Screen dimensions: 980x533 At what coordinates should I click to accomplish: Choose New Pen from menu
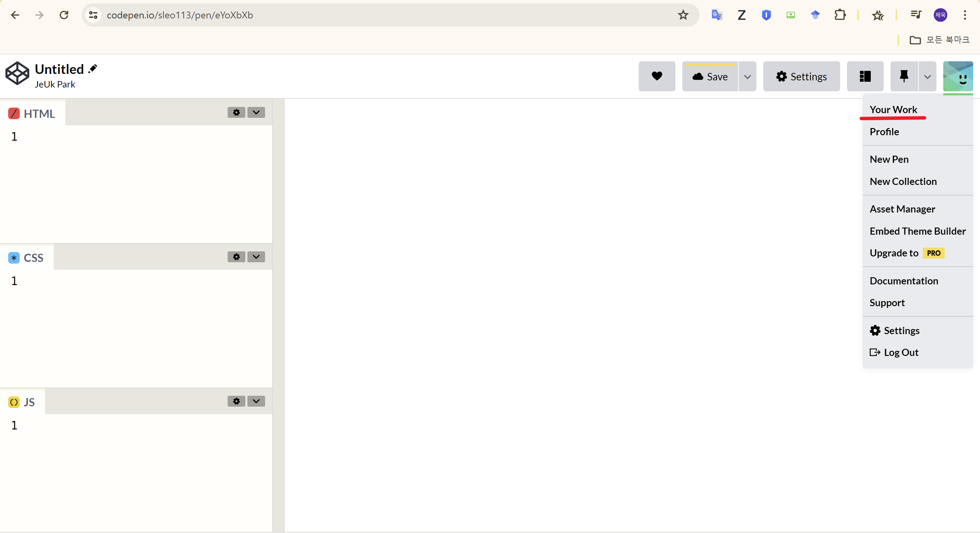pos(889,159)
